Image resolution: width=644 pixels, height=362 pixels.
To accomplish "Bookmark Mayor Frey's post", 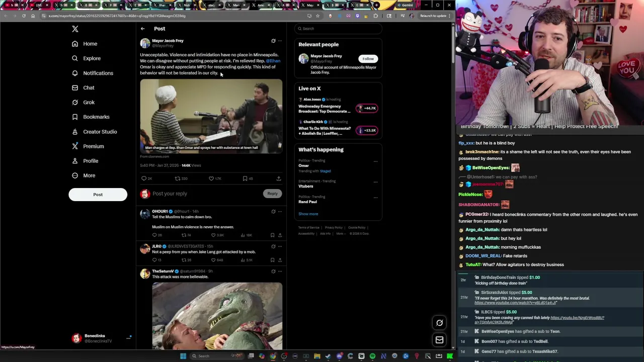I will pyautogui.click(x=245, y=178).
